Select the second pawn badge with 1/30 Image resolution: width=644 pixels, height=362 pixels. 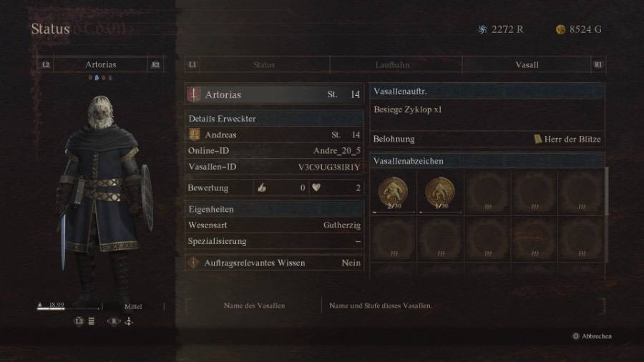[x=440, y=192]
